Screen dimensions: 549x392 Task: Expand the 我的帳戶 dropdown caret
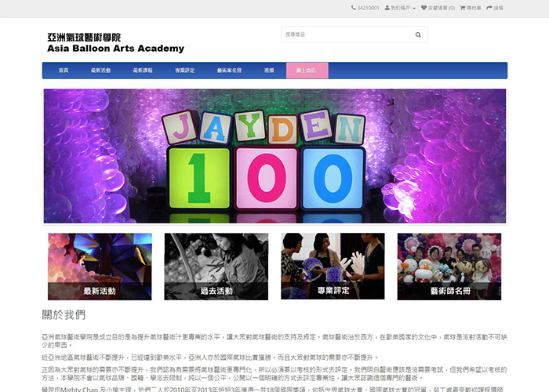[x=413, y=7]
